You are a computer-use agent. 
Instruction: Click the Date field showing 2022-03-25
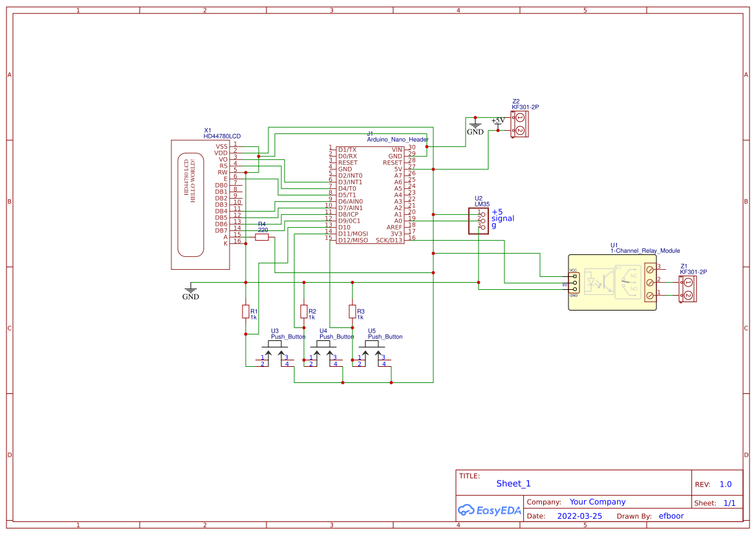(x=579, y=516)
